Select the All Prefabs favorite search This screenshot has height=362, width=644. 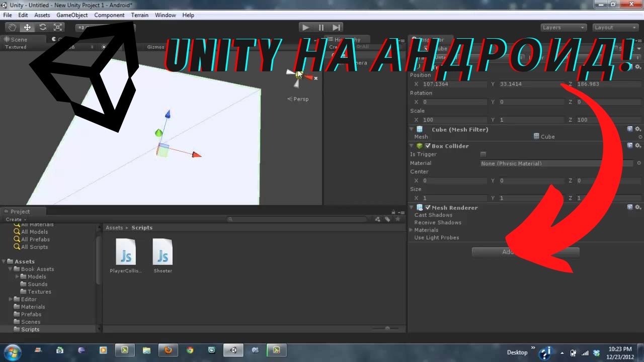coord(35,239)
